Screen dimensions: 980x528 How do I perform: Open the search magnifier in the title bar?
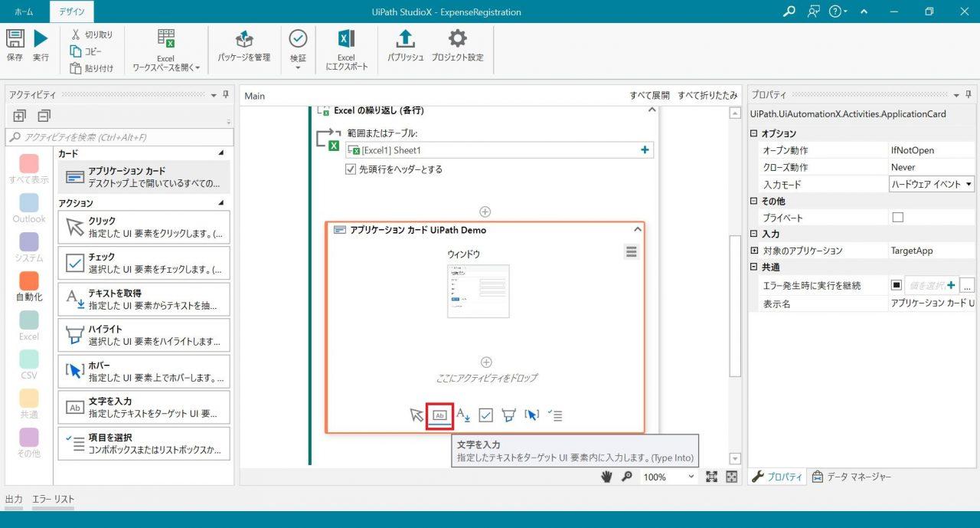point(789,11)
